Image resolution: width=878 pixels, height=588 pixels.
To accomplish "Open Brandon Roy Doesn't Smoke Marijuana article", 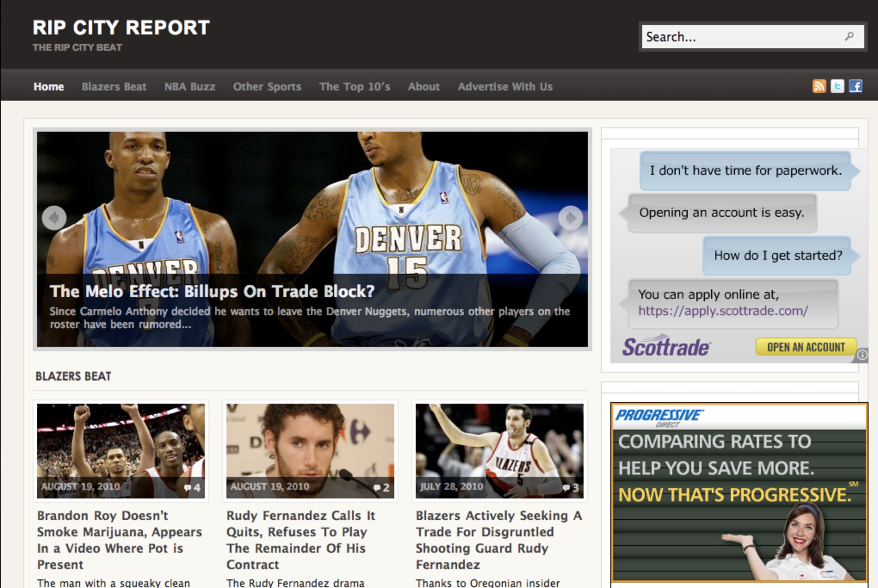I will coord(120,540).
